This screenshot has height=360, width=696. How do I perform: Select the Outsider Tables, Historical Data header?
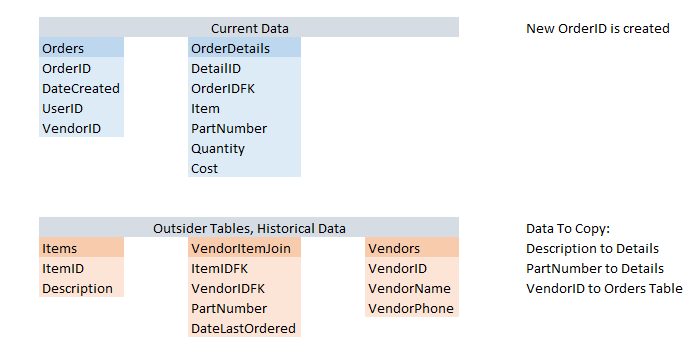click(x=249, y=227)
